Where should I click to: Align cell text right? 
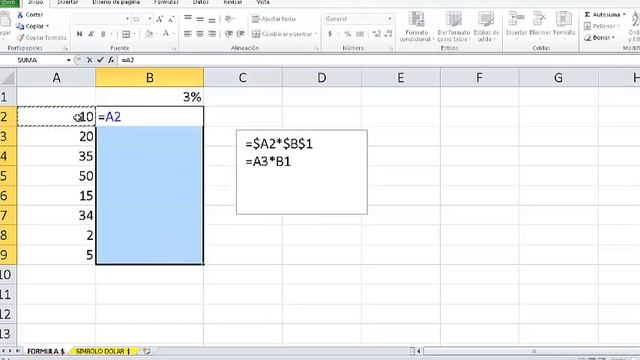point(212,34)
